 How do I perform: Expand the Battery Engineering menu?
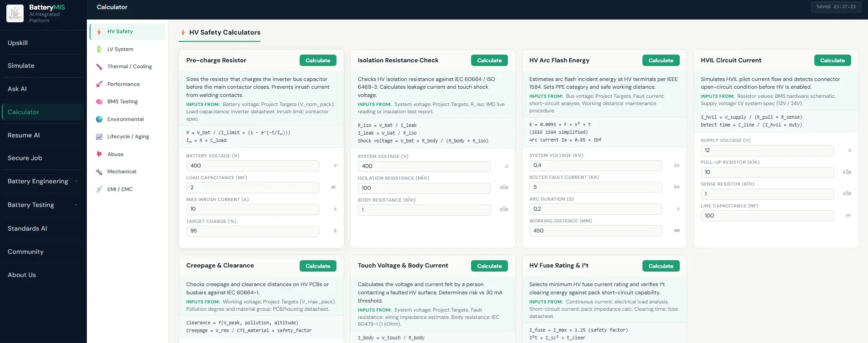[x=42, y=181]
